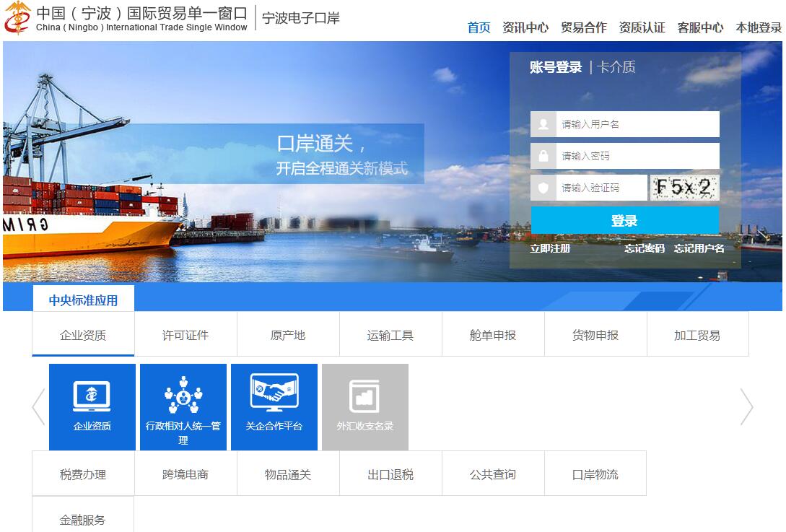Select the 口岸物流 category tab
This screenshot has width=786, height=532.
(595, 474)
